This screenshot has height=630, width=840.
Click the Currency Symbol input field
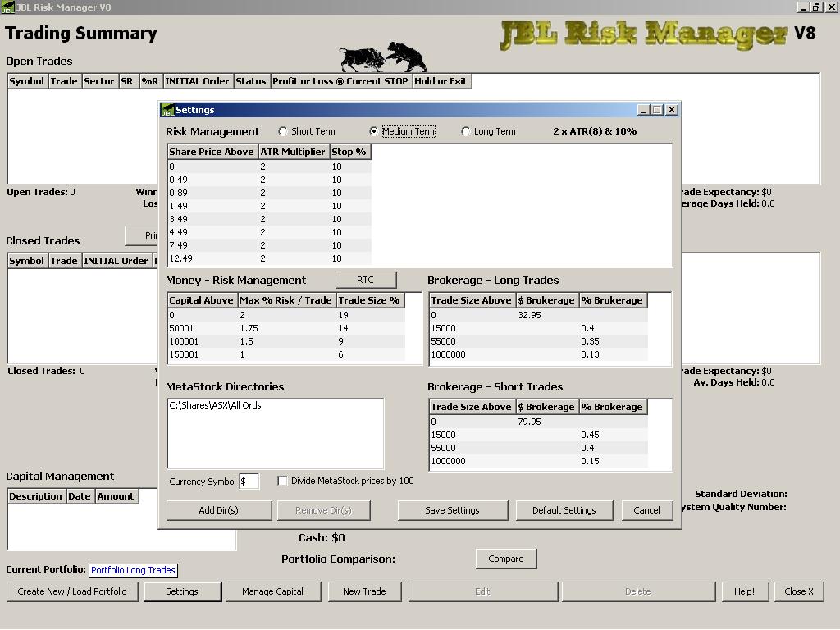coord(249,481)
